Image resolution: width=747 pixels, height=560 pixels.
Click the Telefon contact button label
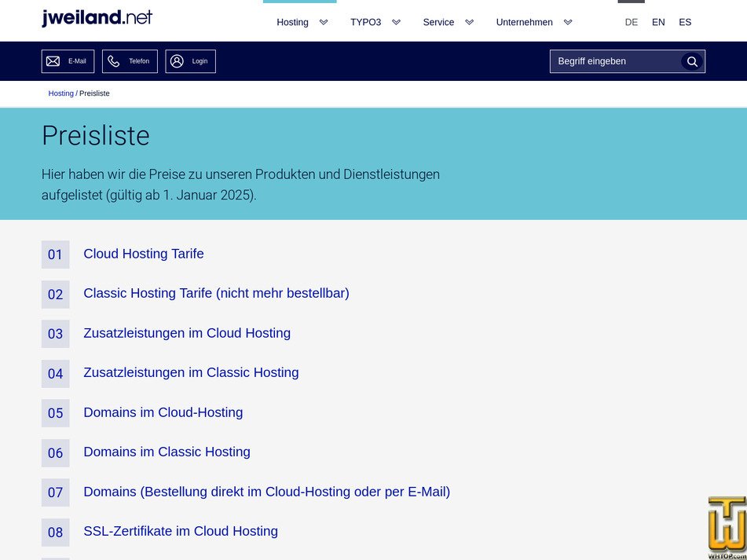pos(139,61)
